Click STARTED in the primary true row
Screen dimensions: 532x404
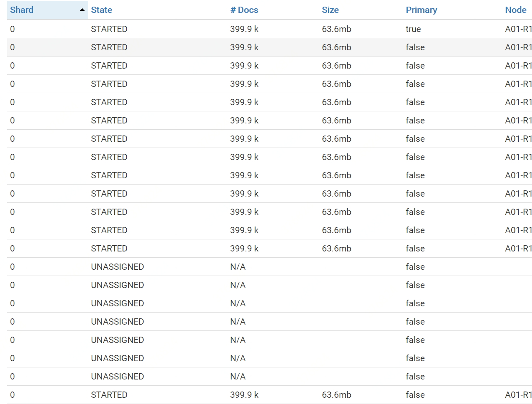pos(109,29)
